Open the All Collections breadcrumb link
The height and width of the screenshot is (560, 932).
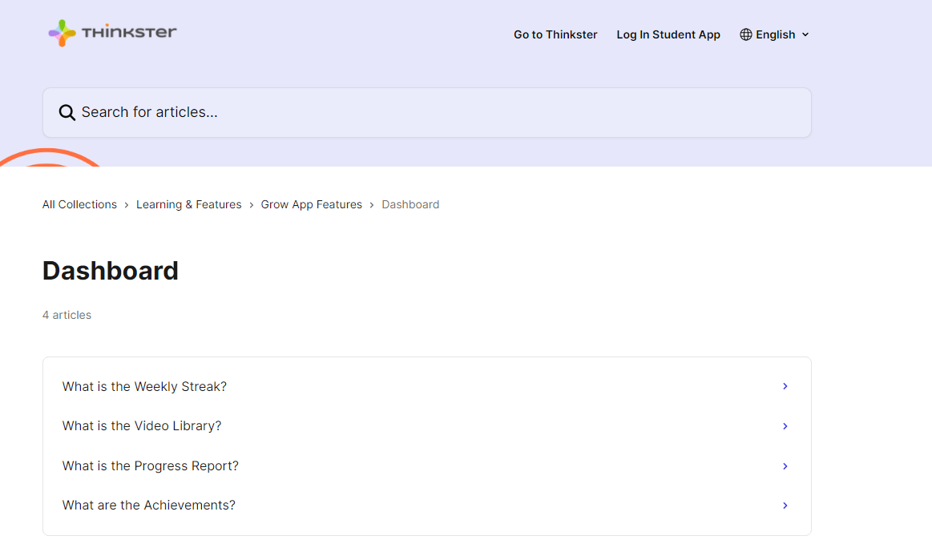(x=79, y=204)
